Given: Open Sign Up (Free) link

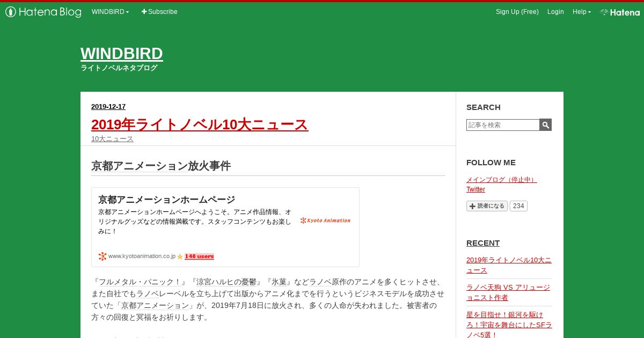Looking at the screenshot, I should click(517, 12).
